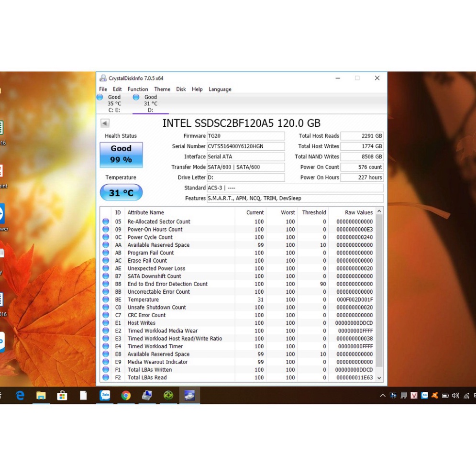Click the Attribute Name column header
The width and height of the screenshot is (476, 476).
tap(146, 212)
